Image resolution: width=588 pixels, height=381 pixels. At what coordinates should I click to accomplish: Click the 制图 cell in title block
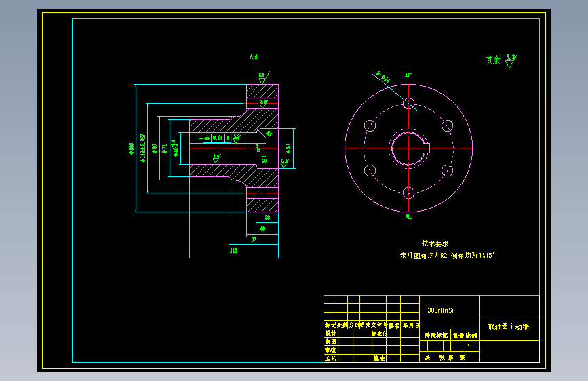(331, 341)
